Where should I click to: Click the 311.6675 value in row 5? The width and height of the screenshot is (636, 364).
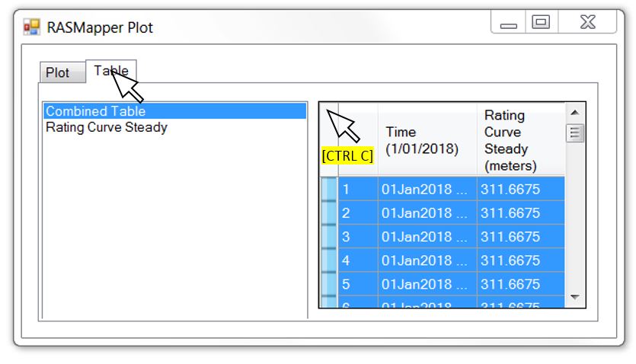pyautogui.click(x=521, y=284)
